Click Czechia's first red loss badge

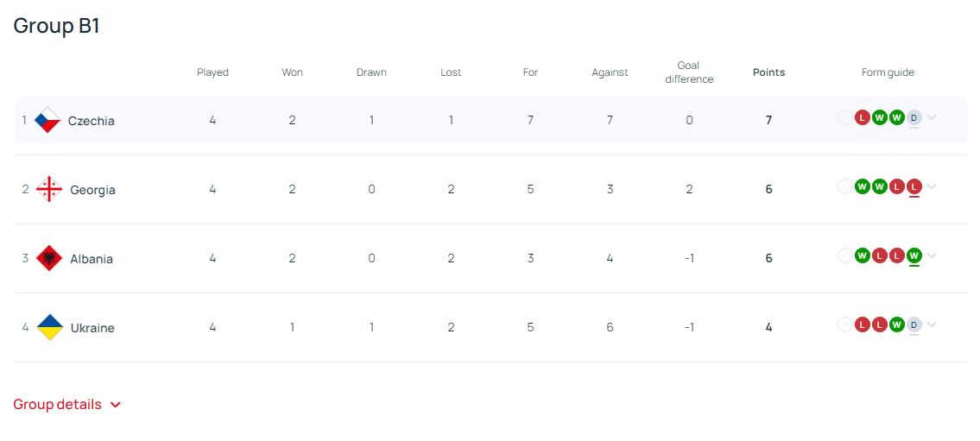862,117
